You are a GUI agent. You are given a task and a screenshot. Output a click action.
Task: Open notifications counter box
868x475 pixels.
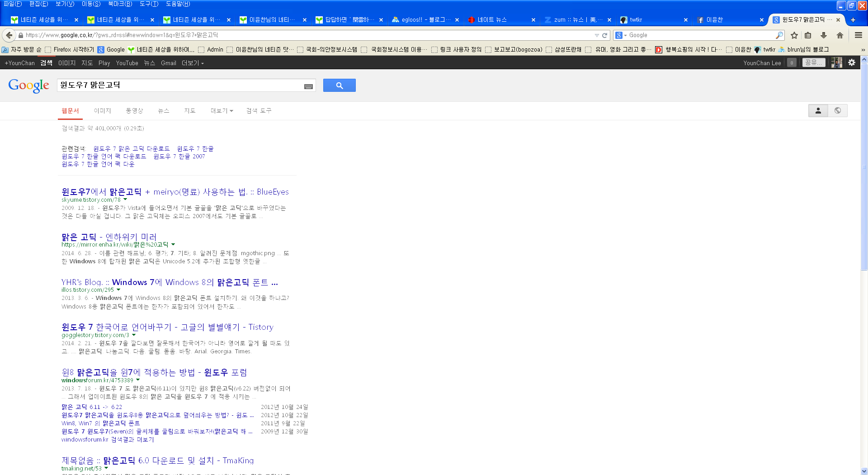(792, 63)
